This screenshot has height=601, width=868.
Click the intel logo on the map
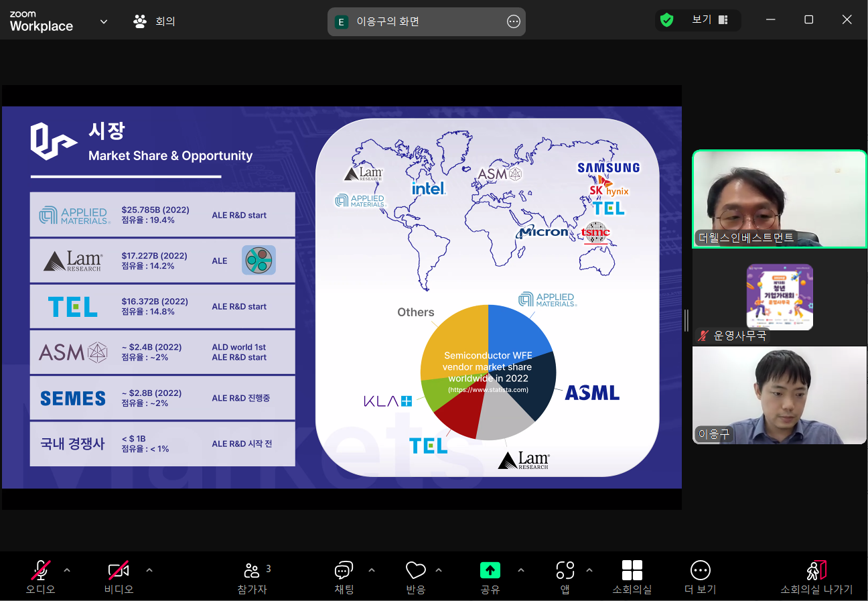(x=429, y=188)
